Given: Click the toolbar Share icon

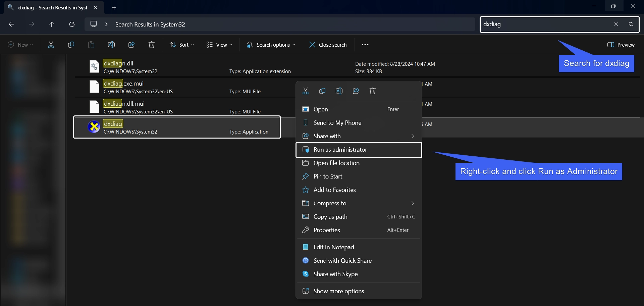Looking at the screenshot, I should pos(131,45).
